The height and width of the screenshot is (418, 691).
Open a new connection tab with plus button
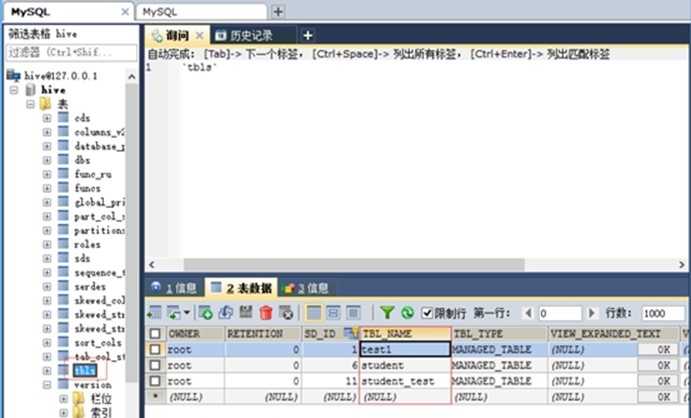tap(278, 11)
